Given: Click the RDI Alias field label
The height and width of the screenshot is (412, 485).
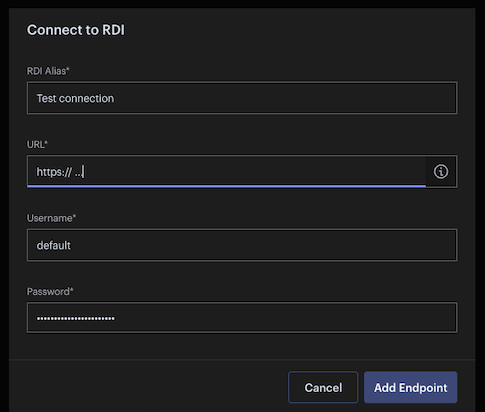Looking at the screenshot, I should click(48, 71).
